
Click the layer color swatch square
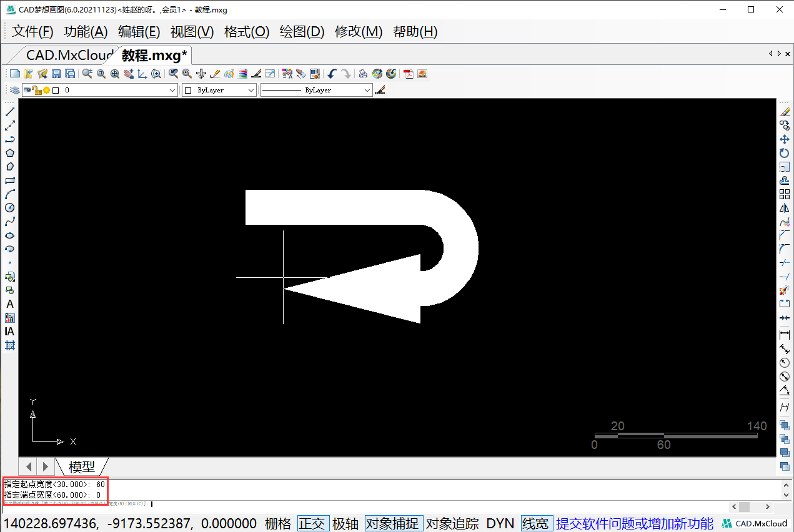click(x=56, y=91)
